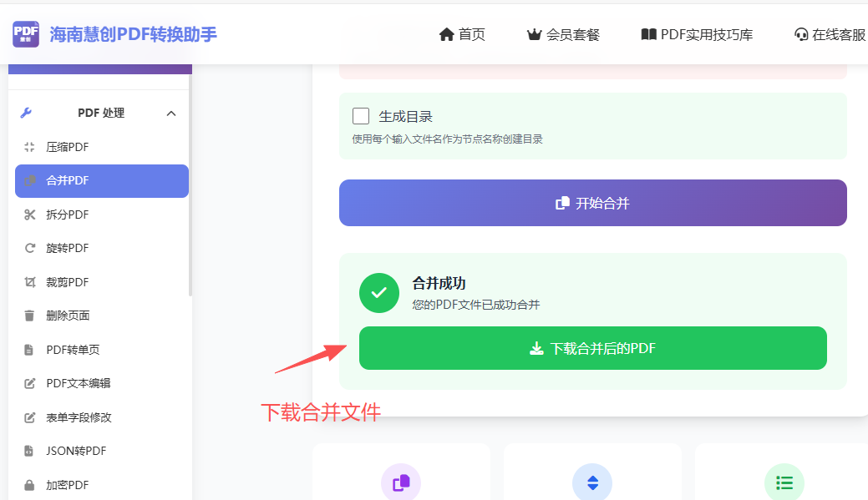Click the document icon beside PDF转单页
Viewport: 868px width, 500px height.
coord(28,350)
